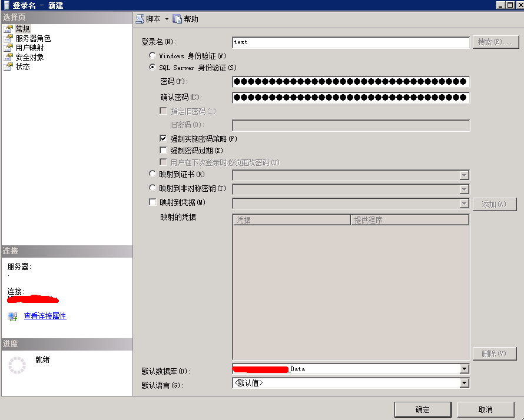524x420 pixels.
Task: Click the connection properties icon
Action: [x=12, y=316]
